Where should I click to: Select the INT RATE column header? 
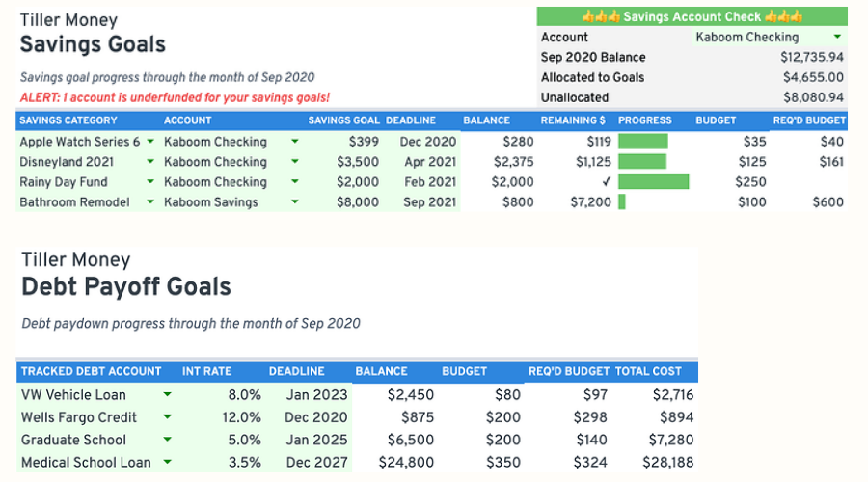click(x=205, y=371)
